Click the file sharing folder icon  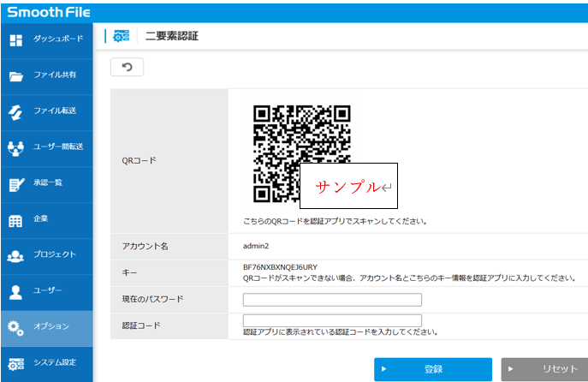click(15, 76)
